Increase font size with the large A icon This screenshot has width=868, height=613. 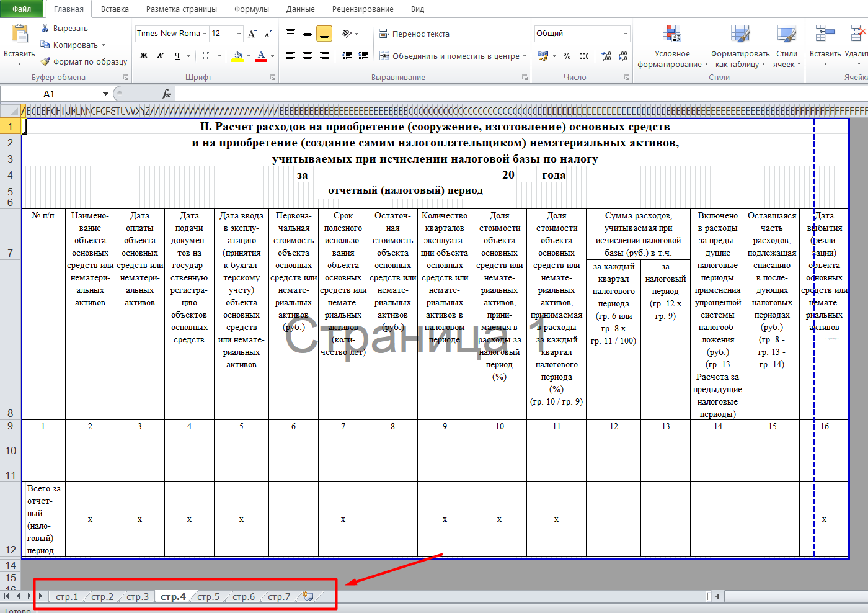point(252,34)
